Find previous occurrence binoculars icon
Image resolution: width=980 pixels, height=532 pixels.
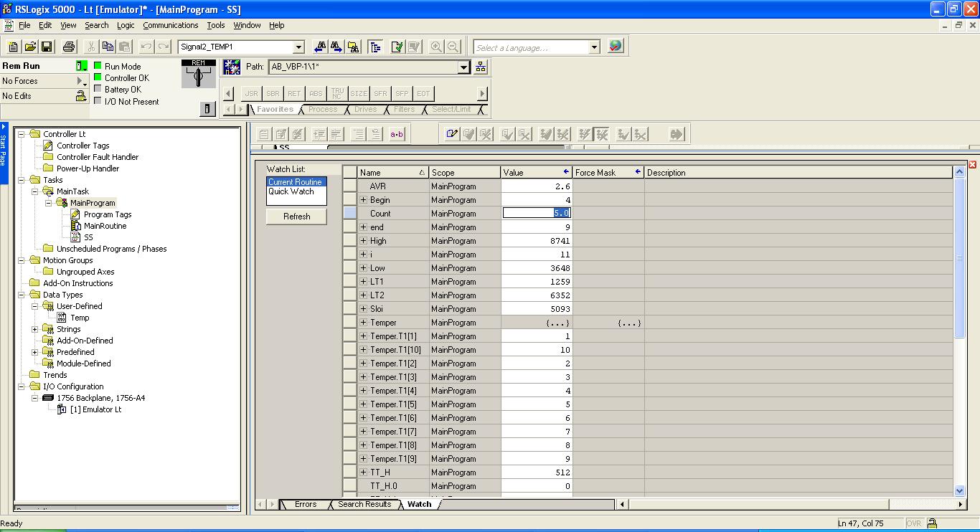point(320,47)
